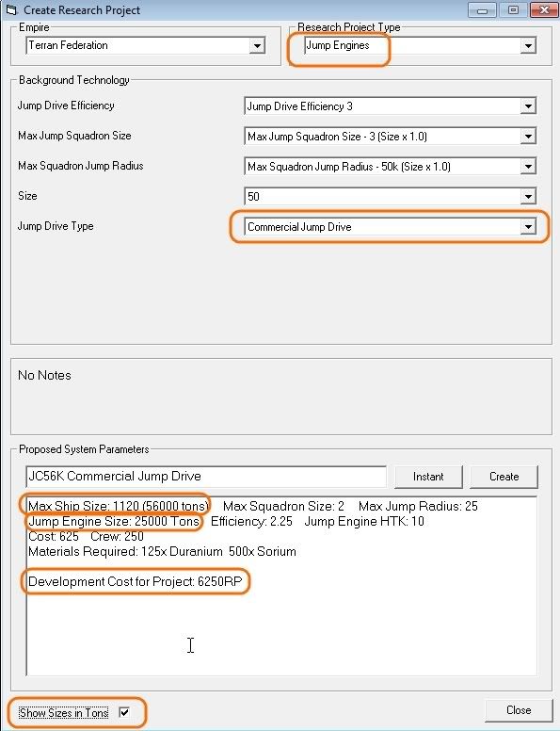
Task: Maximize the Create Research Project window
Action: click(x=513, y=9)
